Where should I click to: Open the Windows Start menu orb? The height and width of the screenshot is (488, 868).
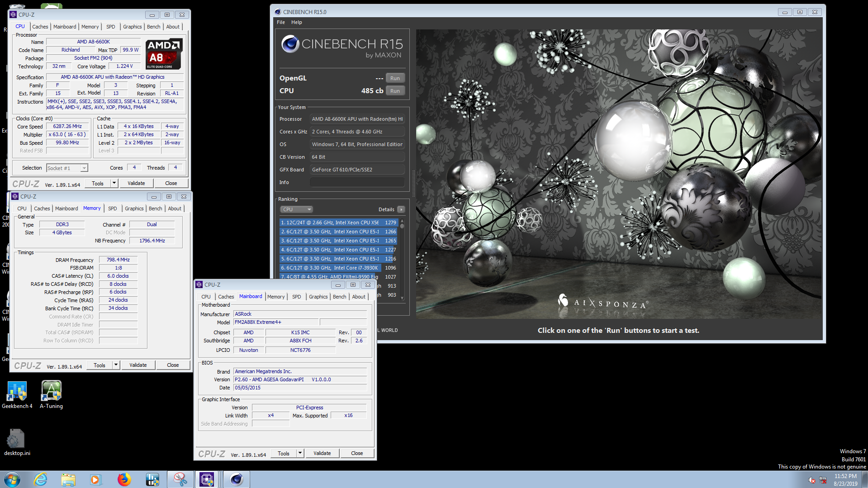point(12,479)
